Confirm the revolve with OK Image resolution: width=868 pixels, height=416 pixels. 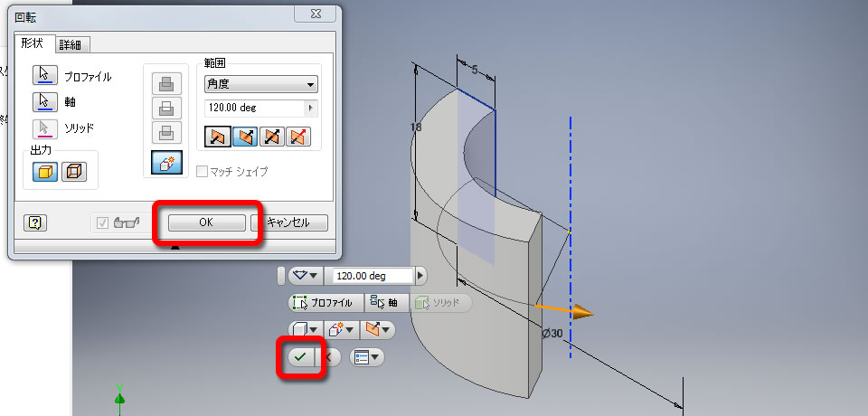coord(206,222)
